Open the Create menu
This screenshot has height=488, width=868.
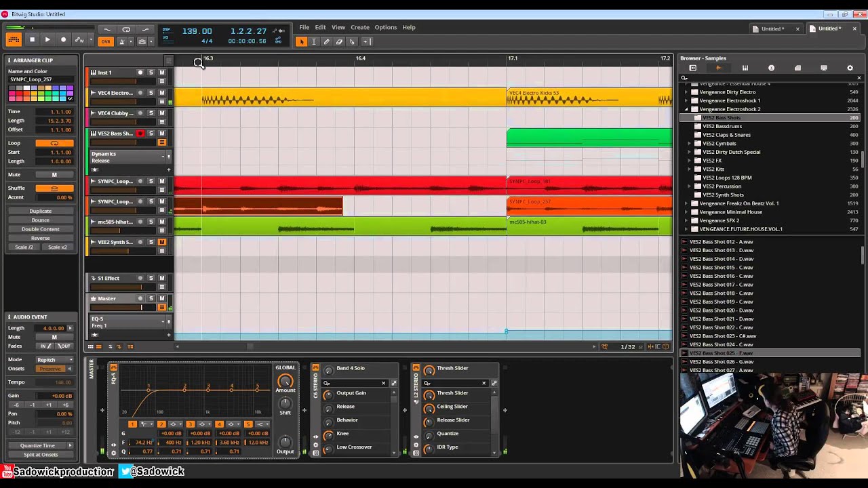[359, 27]
